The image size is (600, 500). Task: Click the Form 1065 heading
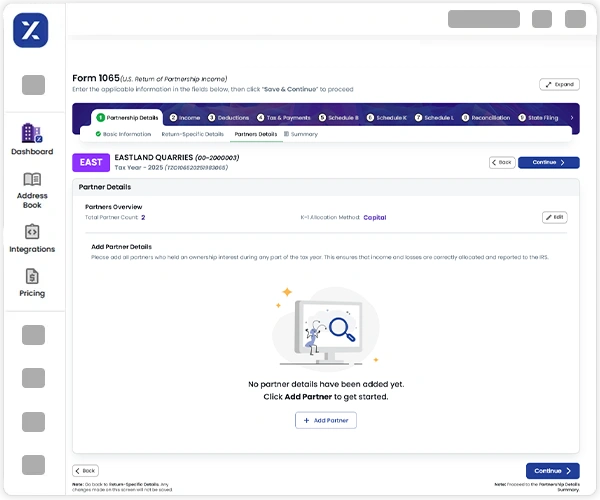(96, 78)
